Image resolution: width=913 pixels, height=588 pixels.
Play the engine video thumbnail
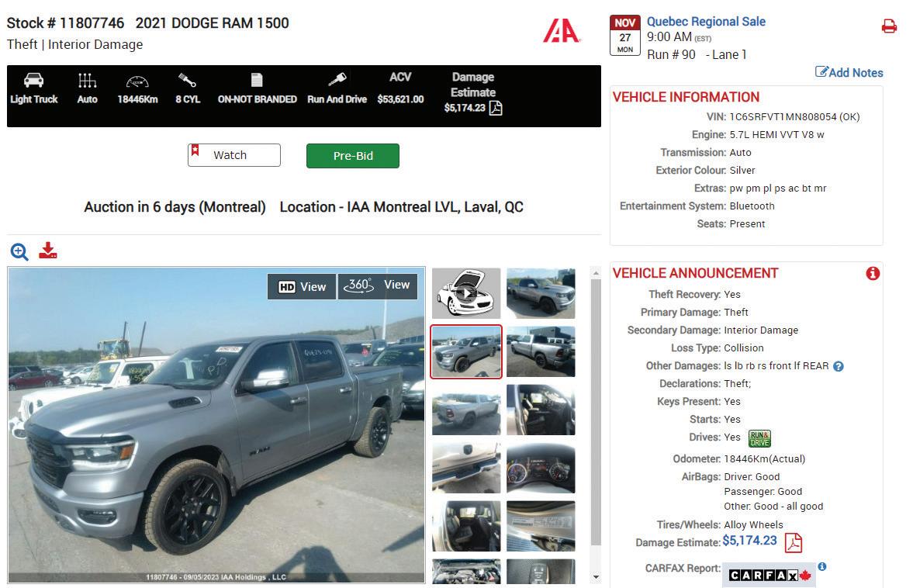coord(466,293)
